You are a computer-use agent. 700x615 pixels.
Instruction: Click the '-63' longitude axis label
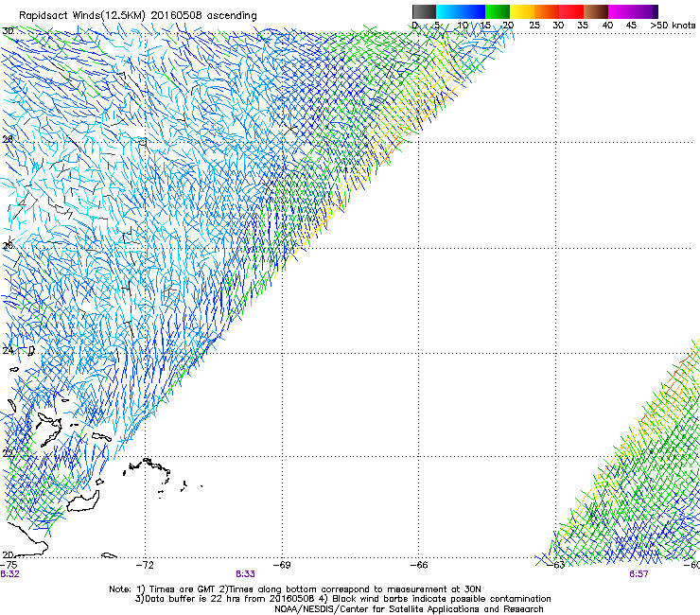click(556, 565)
